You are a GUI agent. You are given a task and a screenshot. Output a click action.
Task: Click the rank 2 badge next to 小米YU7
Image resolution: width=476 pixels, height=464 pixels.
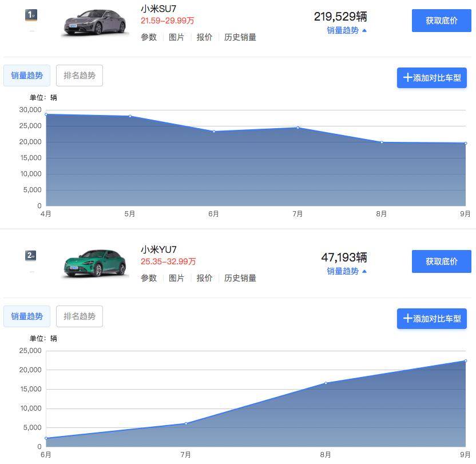[30, 254]
